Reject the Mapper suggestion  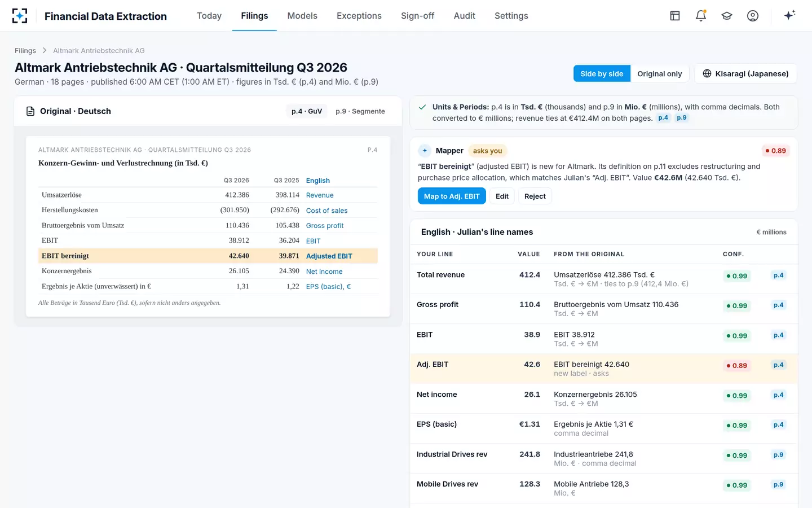pos(535,196)
